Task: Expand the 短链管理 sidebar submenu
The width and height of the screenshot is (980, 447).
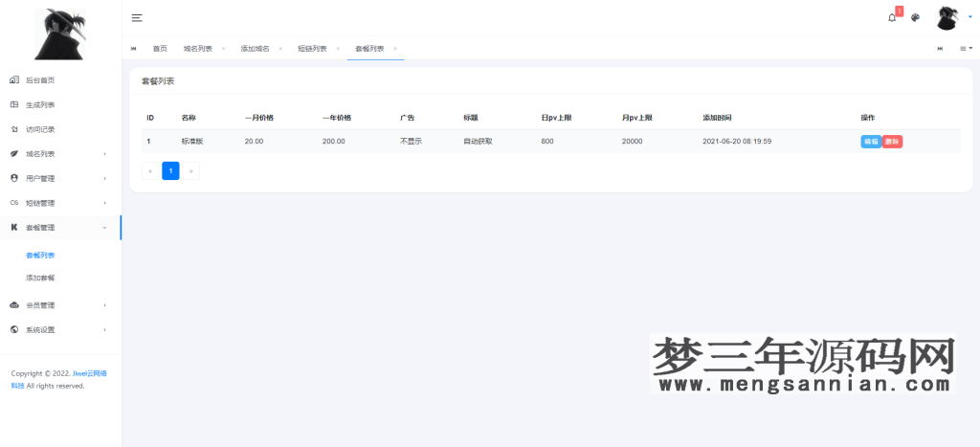Action: tap(60, 203)
